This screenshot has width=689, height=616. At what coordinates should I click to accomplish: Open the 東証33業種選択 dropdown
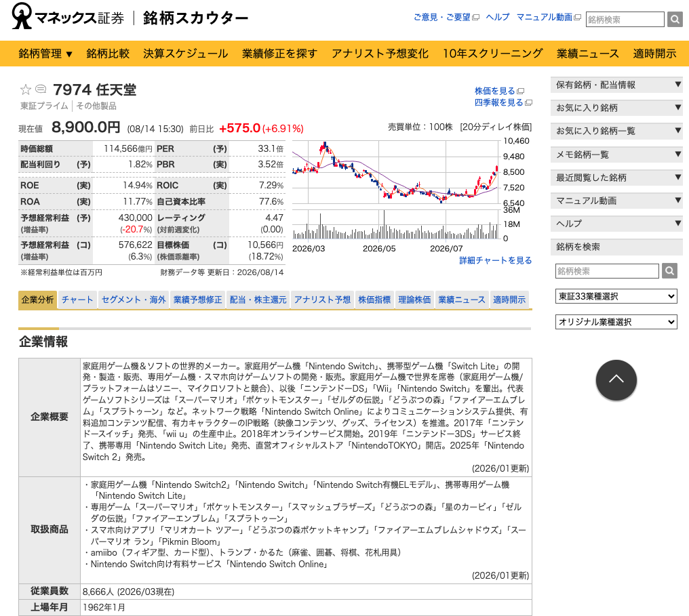[x=616, y=296]
